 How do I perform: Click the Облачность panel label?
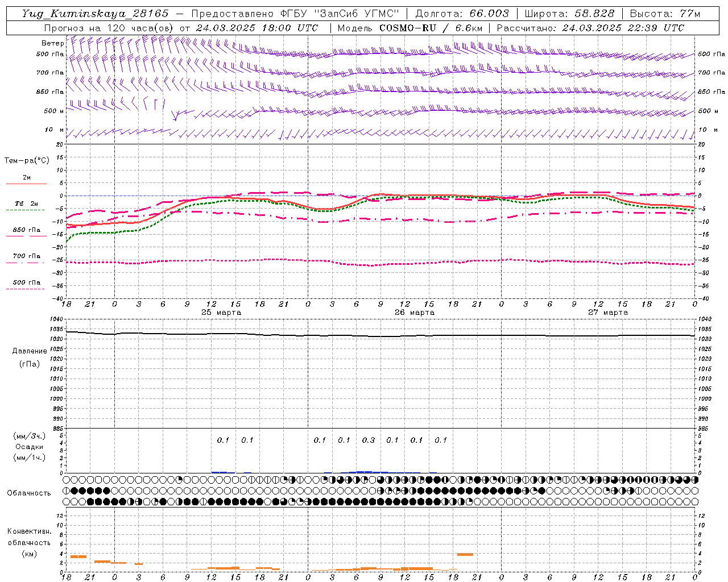[29, 493]
